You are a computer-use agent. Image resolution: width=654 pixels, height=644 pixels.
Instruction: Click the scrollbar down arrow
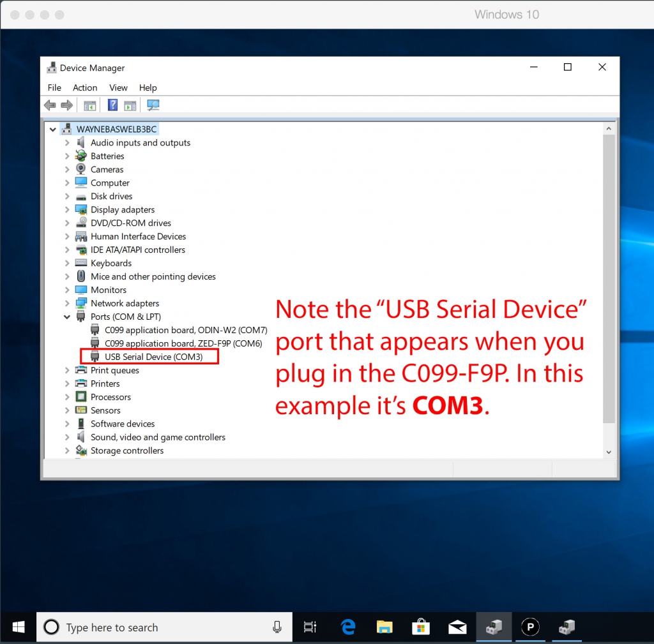coord(609,453)
